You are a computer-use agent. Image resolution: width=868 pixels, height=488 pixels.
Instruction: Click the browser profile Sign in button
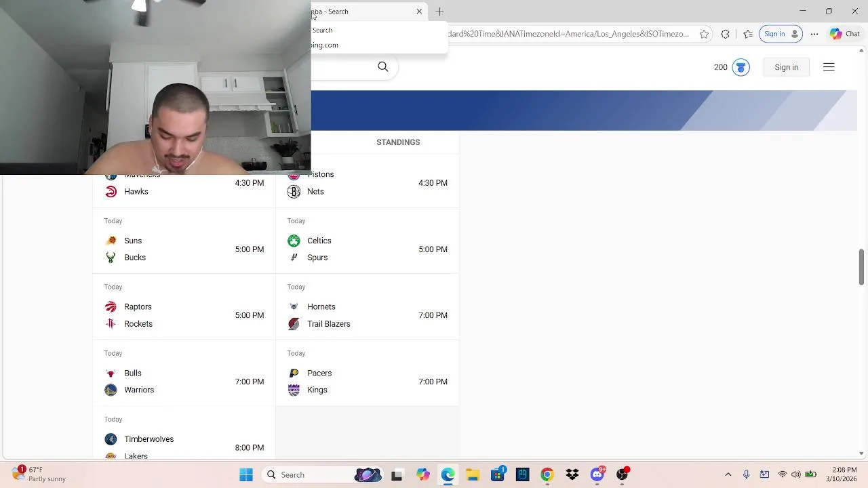click(x=781, y=34)
